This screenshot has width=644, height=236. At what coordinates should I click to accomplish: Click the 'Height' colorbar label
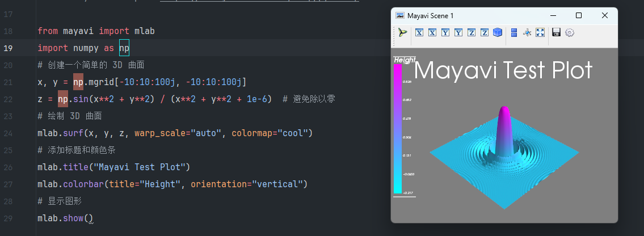pyautogui.click(x=405, y=60)
